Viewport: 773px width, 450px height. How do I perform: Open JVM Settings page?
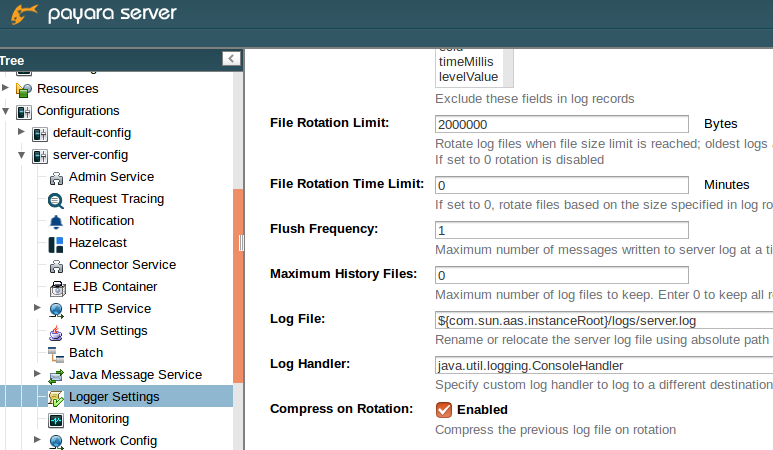click(108, 331)
